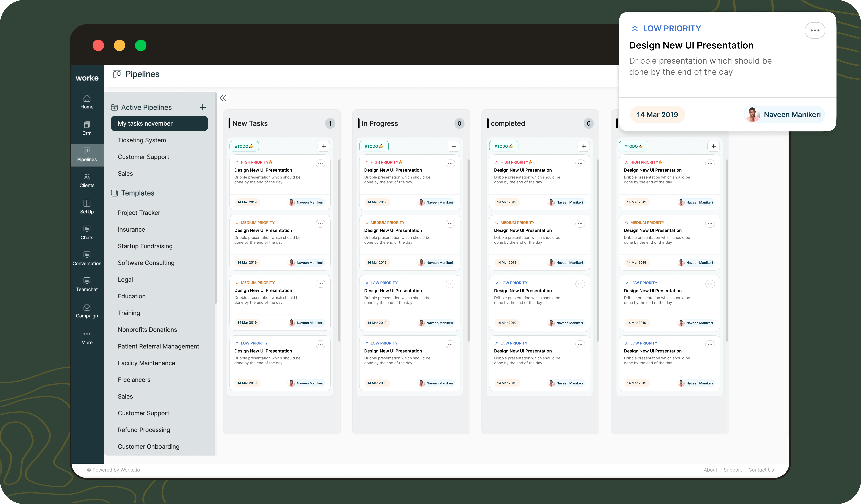Open Campaign in the sidebar

click(87, 311)
